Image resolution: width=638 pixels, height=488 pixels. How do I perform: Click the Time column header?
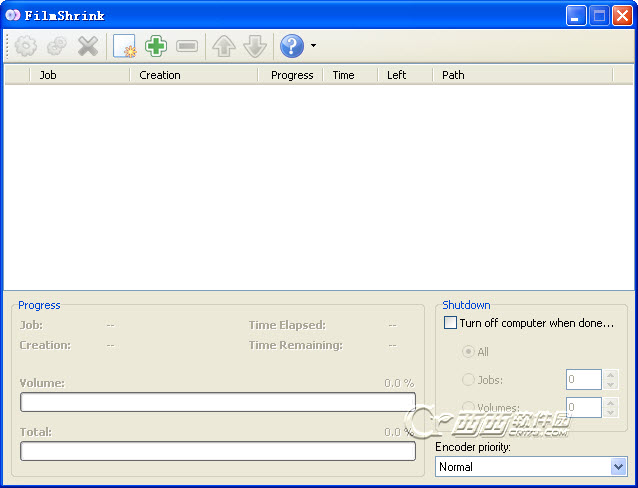(350, 75)
